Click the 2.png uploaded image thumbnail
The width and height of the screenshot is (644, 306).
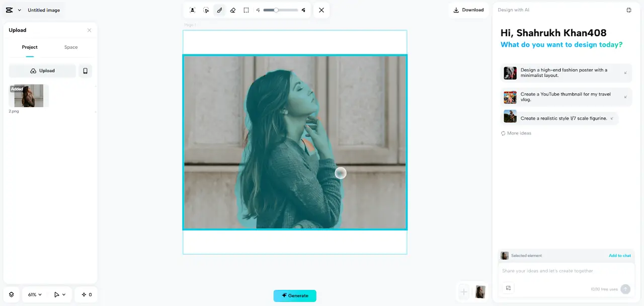pyautogui.click(x=29, y=96)
